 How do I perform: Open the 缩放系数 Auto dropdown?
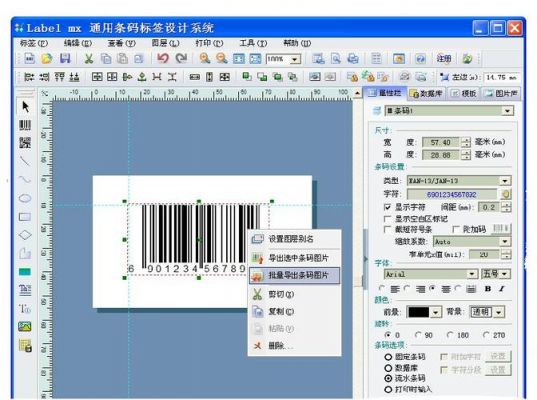[x=505, y=242]
